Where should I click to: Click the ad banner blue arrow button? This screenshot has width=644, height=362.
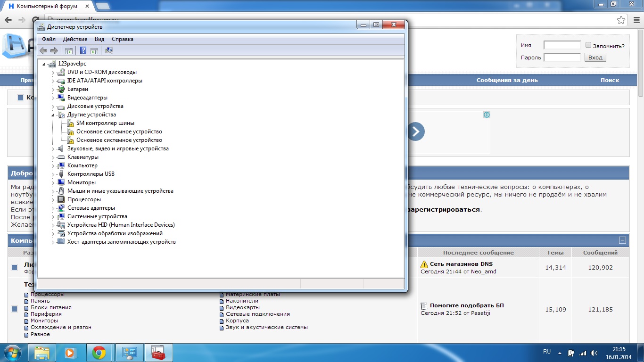[415, 132]
